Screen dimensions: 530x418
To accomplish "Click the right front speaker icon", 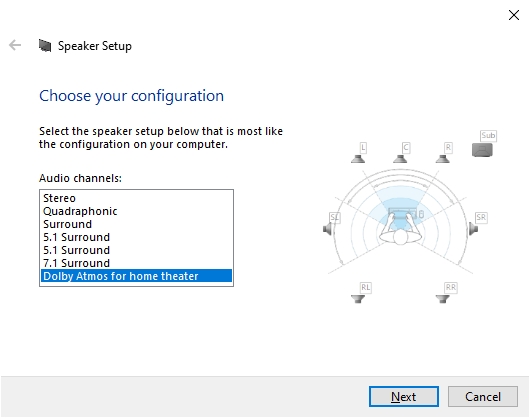I will click(442, 159).
